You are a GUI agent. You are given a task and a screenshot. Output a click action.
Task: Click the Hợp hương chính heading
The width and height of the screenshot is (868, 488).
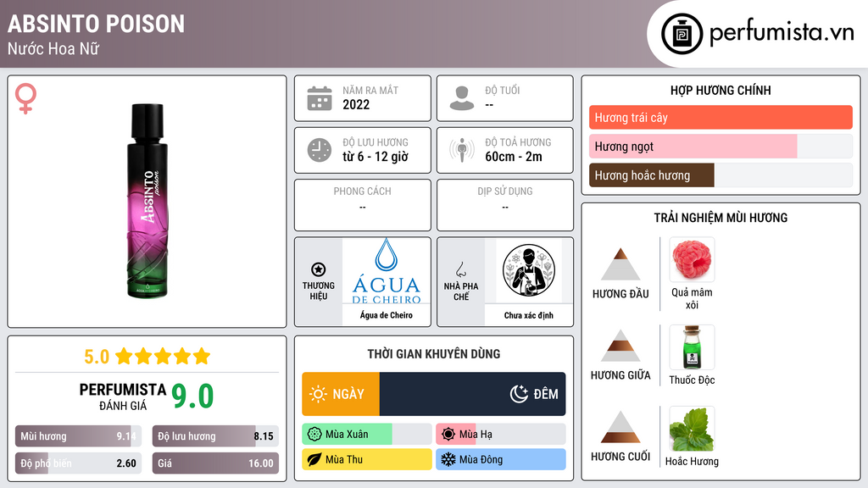(x=721, y=90)
